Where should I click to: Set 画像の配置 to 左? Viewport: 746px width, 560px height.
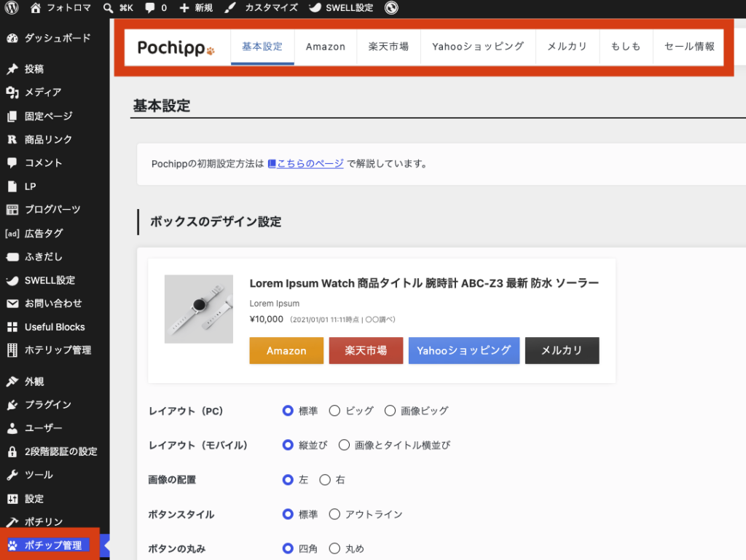click(287, 480)
